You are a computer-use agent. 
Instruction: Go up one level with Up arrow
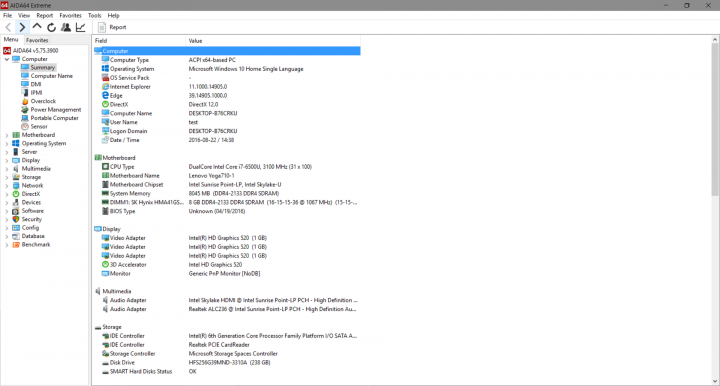[x=37, y=27]
